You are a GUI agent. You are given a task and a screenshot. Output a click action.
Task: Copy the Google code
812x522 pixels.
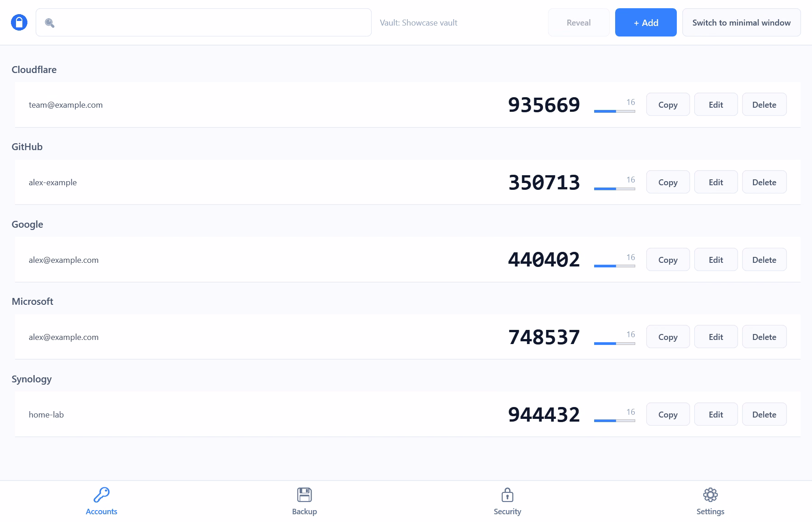point(668,260)
